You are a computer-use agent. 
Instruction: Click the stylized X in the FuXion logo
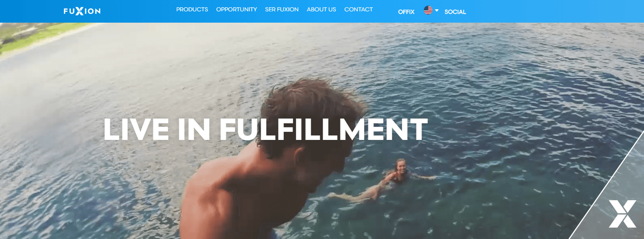click(80, 11)
